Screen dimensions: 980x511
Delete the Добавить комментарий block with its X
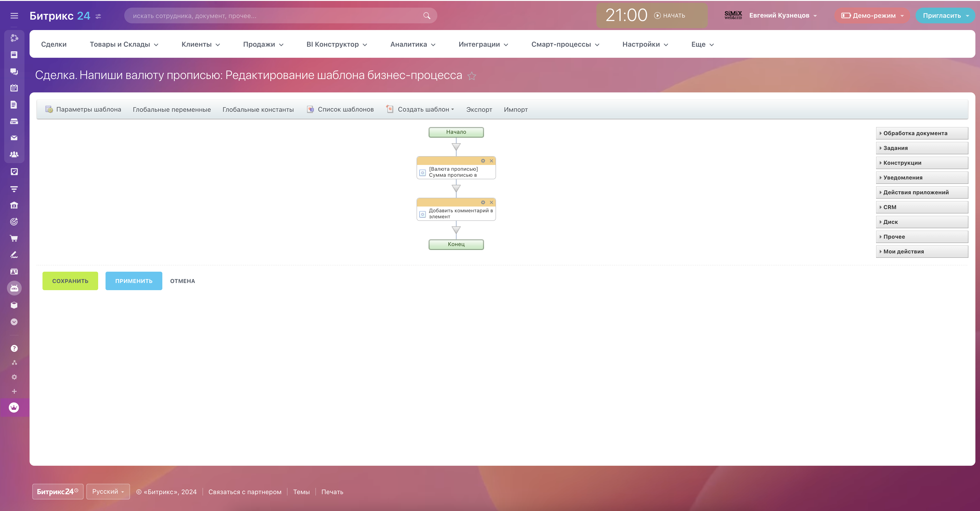[491, 202]
